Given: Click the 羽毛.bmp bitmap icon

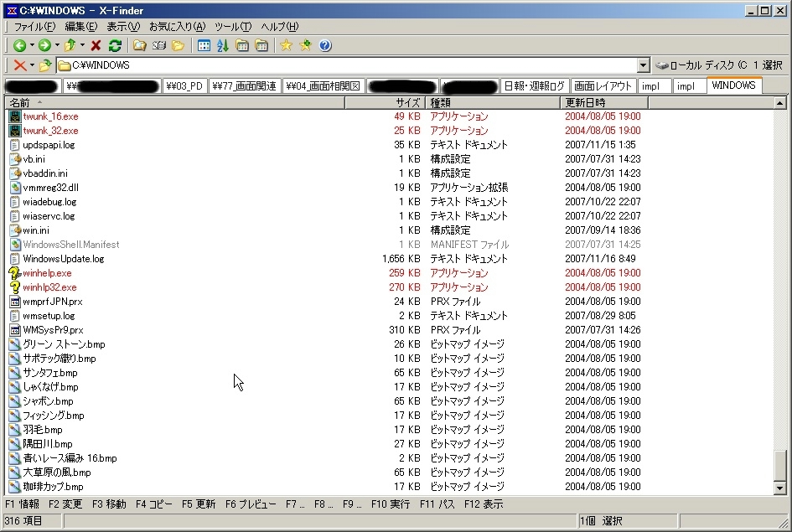Looking at the screenshot, I should (15, 430).
